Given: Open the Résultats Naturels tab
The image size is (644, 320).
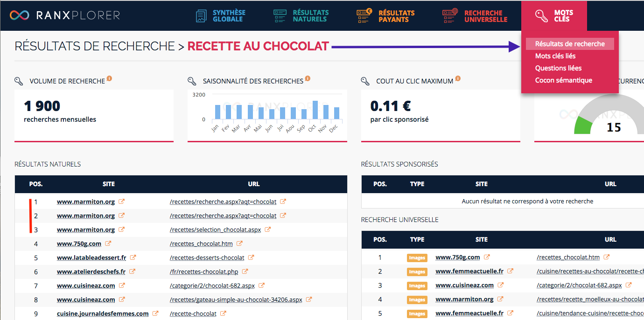Looking at the screenshot, I should tap(301, 16).
